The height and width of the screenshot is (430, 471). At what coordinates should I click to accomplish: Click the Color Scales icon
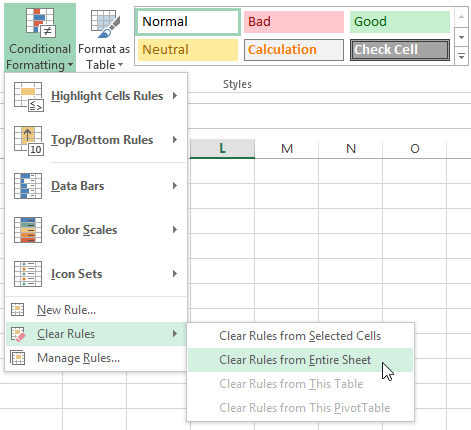[x=28, y=230]
